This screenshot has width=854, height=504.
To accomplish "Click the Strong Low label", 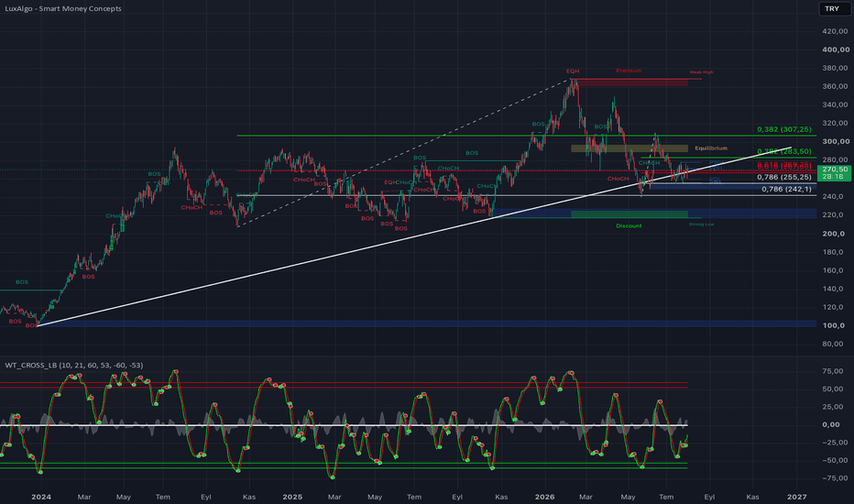I will click(702, 224).
